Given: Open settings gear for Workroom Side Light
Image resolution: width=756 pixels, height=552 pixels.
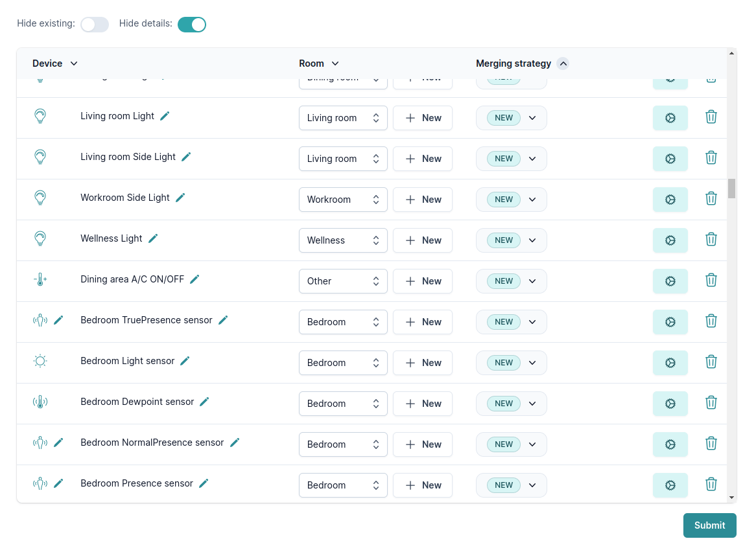Looking at the screenshot, I should click(x=670, y=200).
